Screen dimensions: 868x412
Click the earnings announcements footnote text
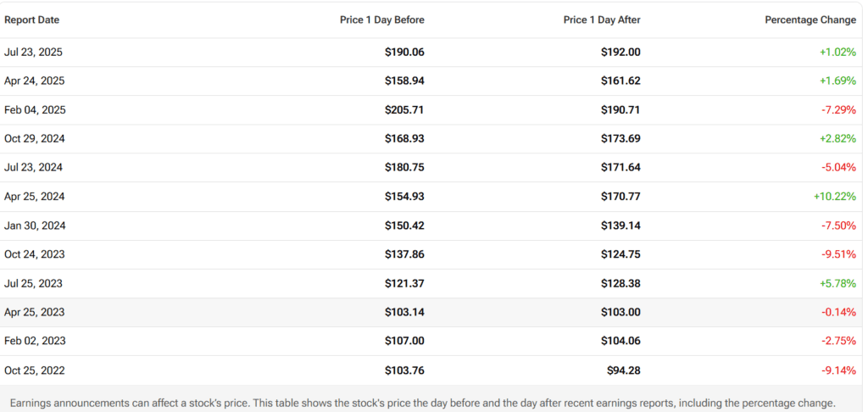coord(421,403)
